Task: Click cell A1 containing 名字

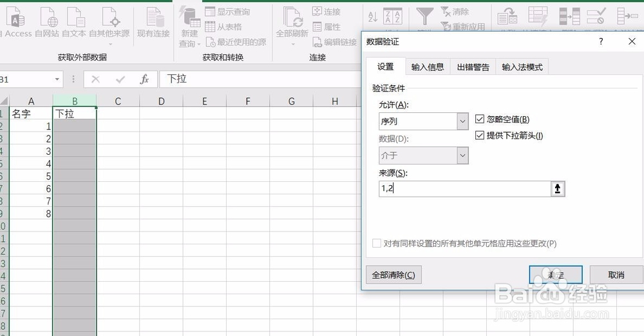Action: (31, 114)
